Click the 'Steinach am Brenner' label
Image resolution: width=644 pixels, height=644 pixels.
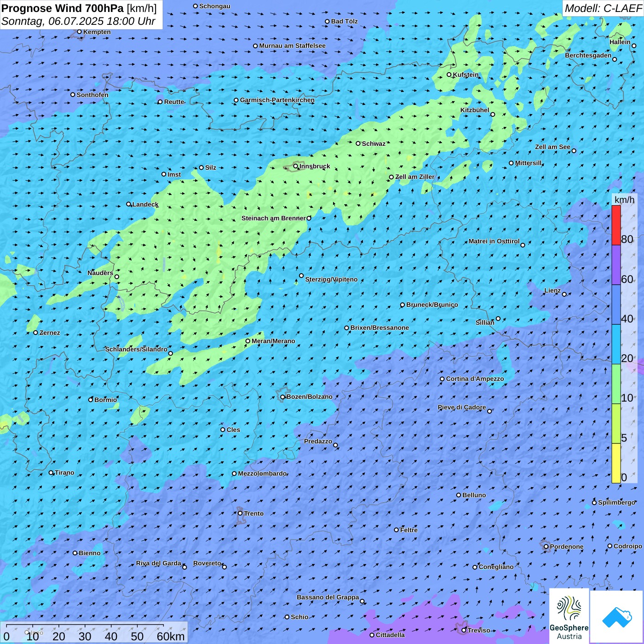(274, 218)
